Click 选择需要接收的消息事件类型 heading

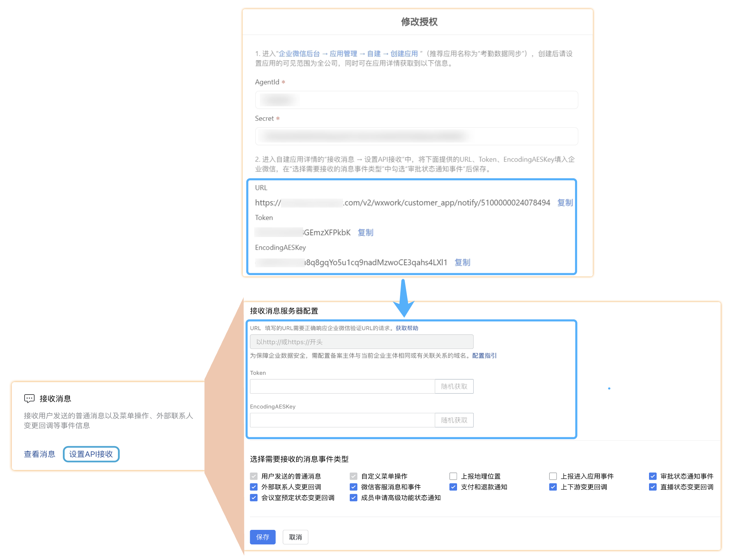[299, 459]
